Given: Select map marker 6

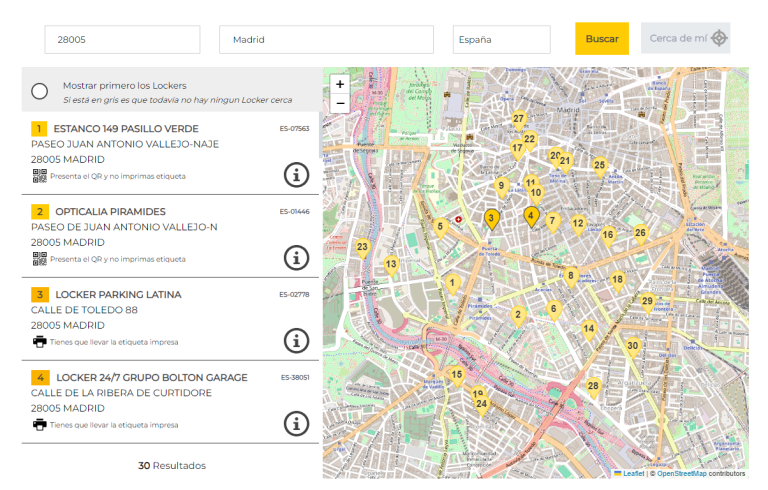Looking at the screenshot, I should coord(553,311).
